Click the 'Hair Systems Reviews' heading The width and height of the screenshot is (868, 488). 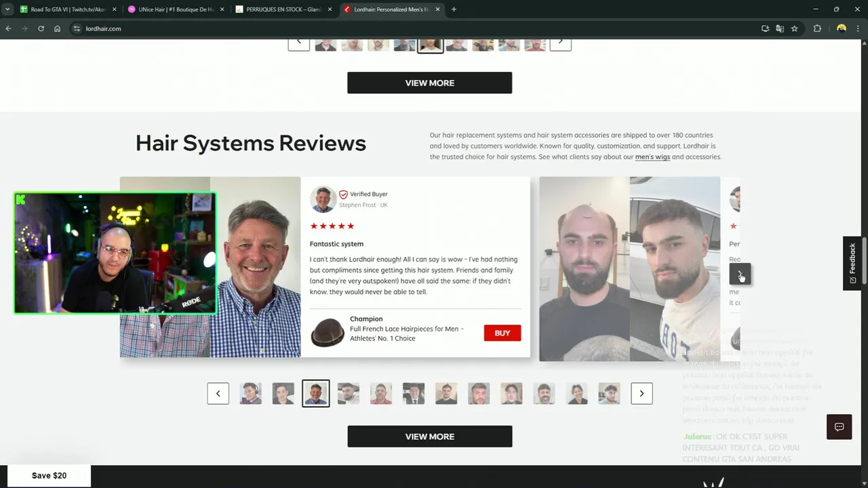pyautogui.click(x=251, y=143)
